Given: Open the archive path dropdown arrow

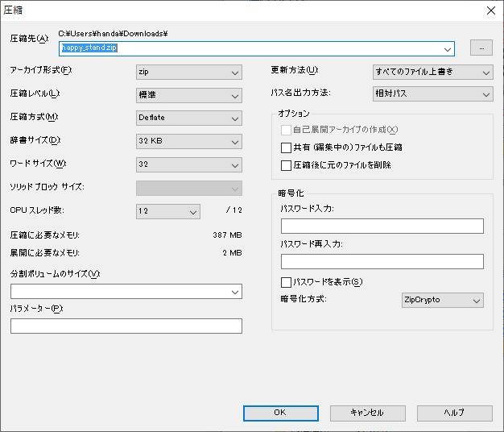Looking at the screenshot, I should [x=448, y=48].
